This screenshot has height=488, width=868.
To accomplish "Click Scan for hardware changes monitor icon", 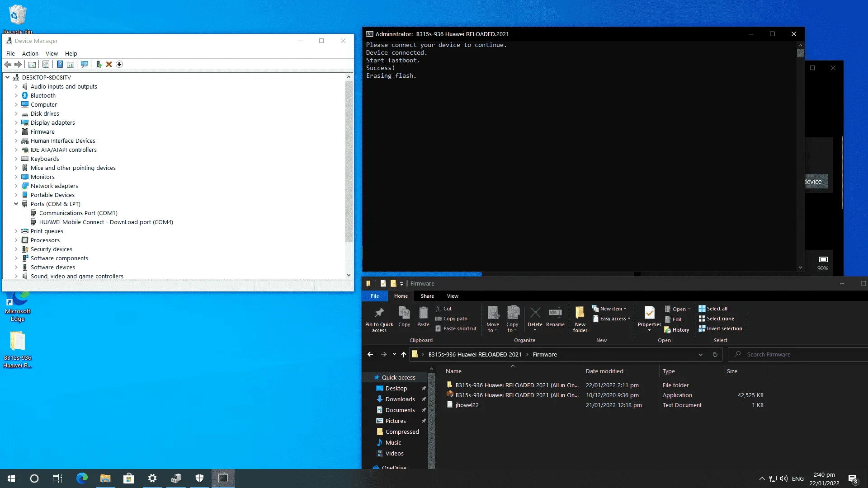I will [x=85, y=64].
